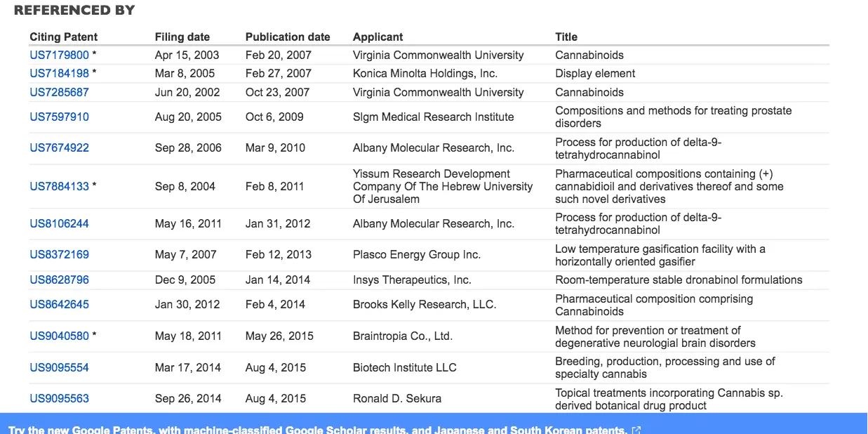868x434 pixels.
Task: Click the US7285687 patent link
Action: point(59,92)
